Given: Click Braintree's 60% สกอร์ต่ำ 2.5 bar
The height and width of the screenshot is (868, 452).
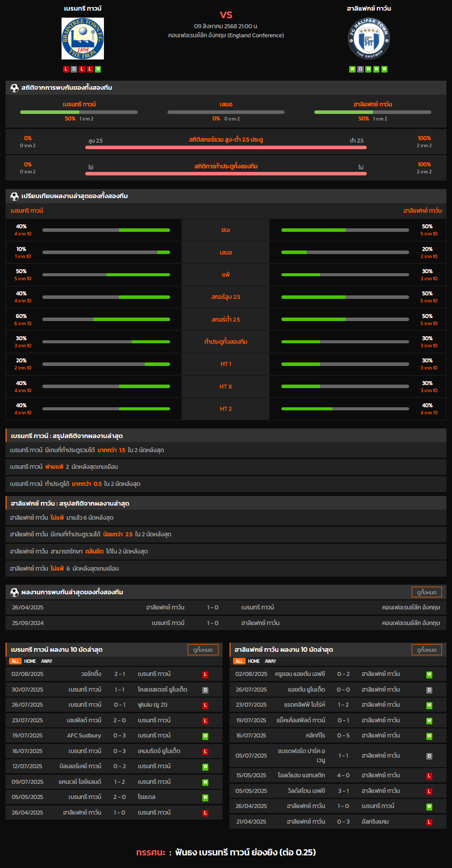Looking at the screenshot, I should tap(106, 320).
